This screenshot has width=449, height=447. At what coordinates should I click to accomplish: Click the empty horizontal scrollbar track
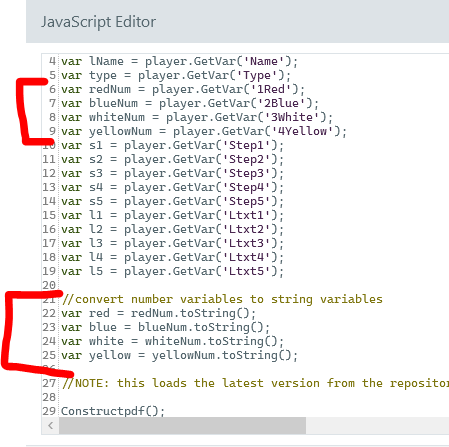pos(377,425)
